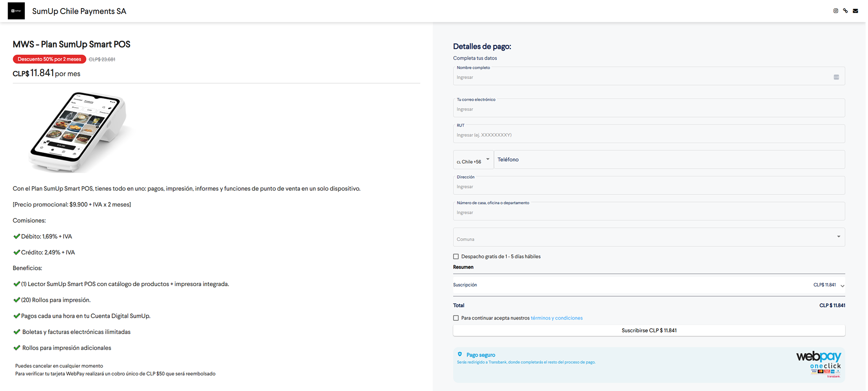Viewport: 868px width, 391px height.
Task: Click the SumUp Chile Payments SA title
Action: [79, 11]
